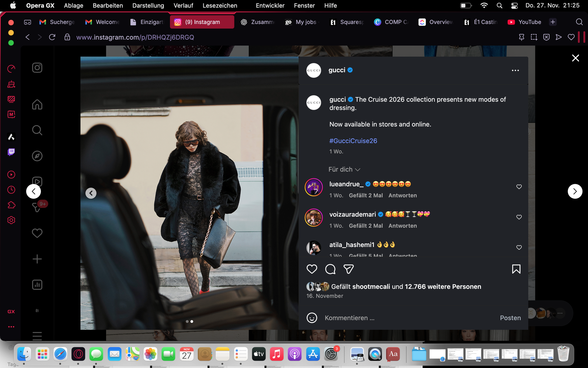The height and width of the screenshot is (368, 588).
Task: Open Opera GX sidebar settings gear
Action: pos(11,220)
